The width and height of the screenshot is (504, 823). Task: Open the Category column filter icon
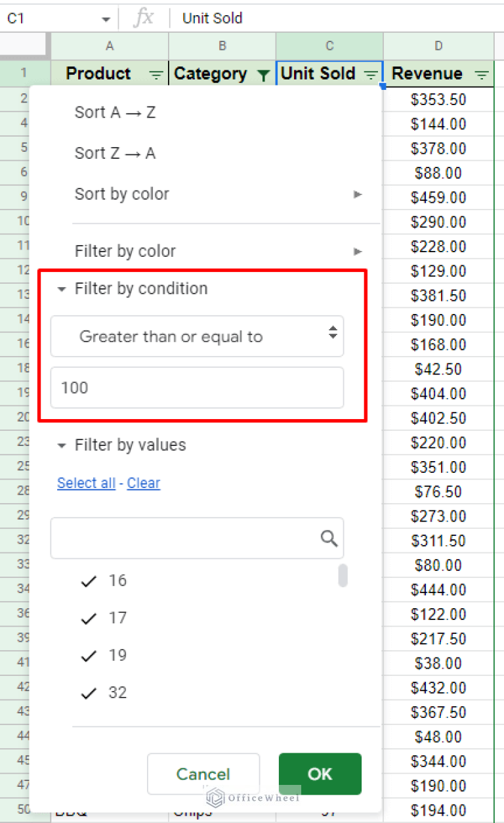point(265,74)
